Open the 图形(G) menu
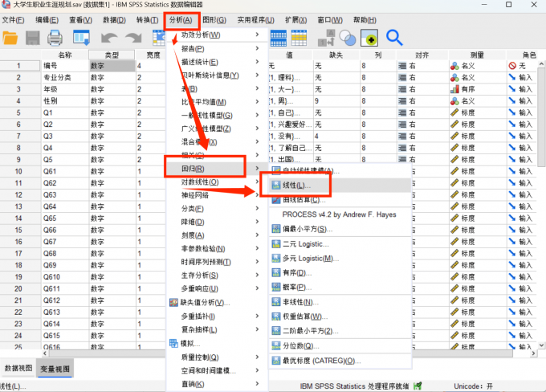 214,20
